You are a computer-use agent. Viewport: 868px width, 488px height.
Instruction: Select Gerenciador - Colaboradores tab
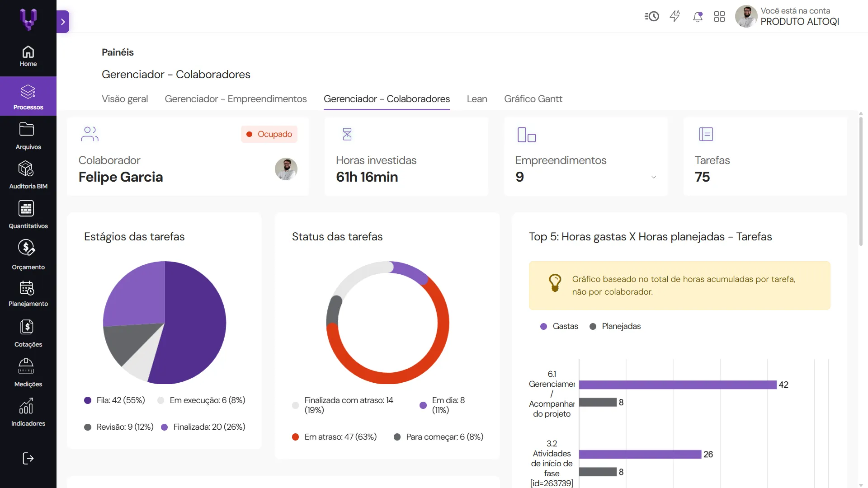(x=387, y=99)
